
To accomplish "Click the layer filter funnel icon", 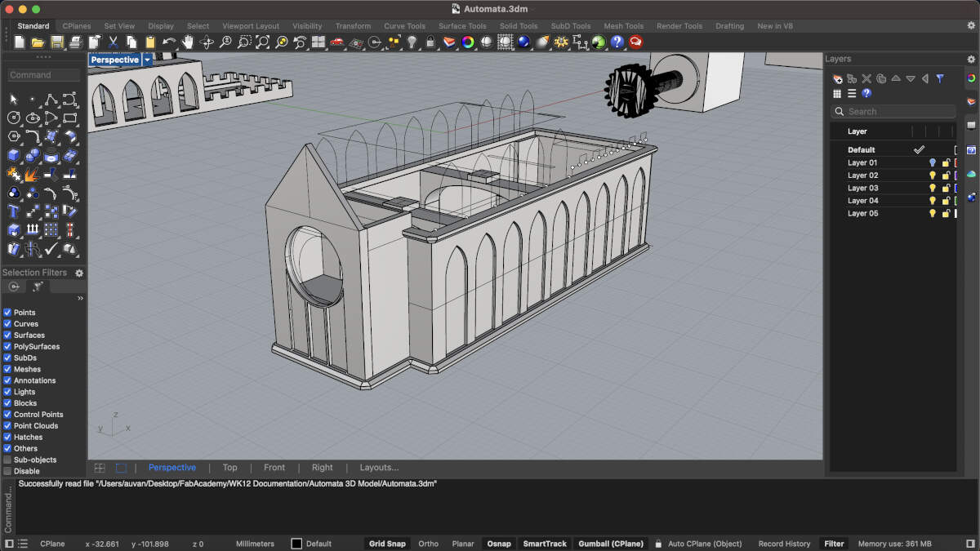I will click(x=940, y=78).
